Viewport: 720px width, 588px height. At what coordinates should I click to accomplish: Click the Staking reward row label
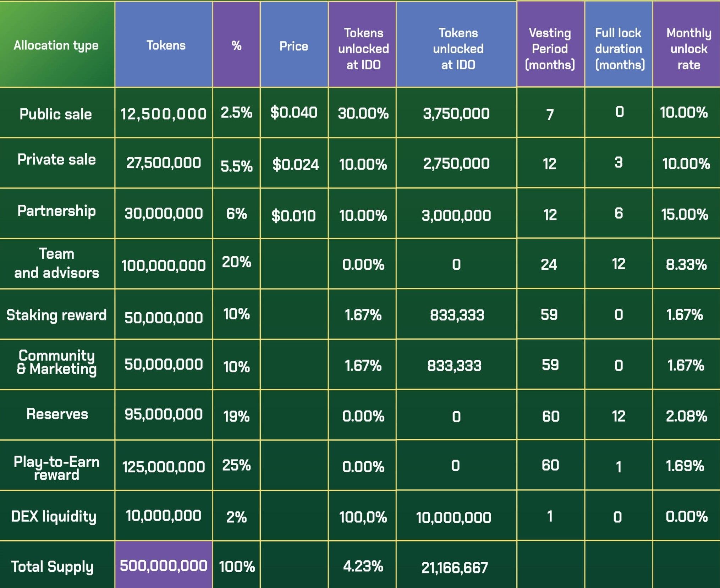[56, 315]
